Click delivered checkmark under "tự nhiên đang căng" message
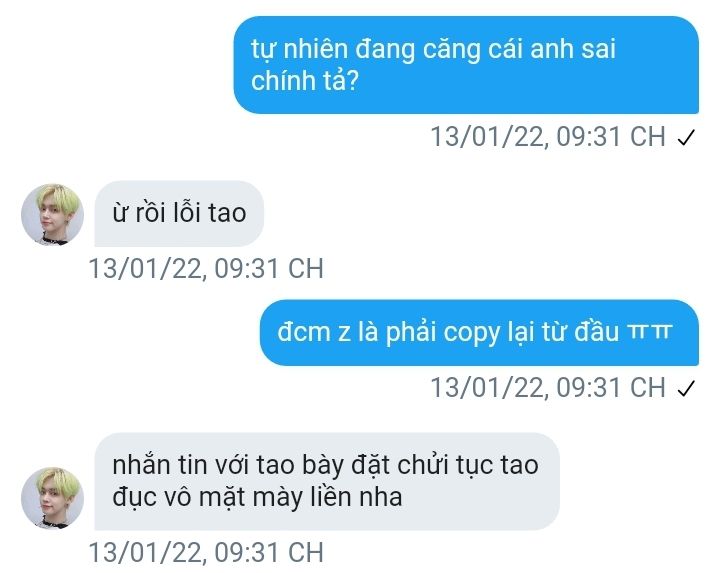Viewport: 720px width, 573px height. 686,137
